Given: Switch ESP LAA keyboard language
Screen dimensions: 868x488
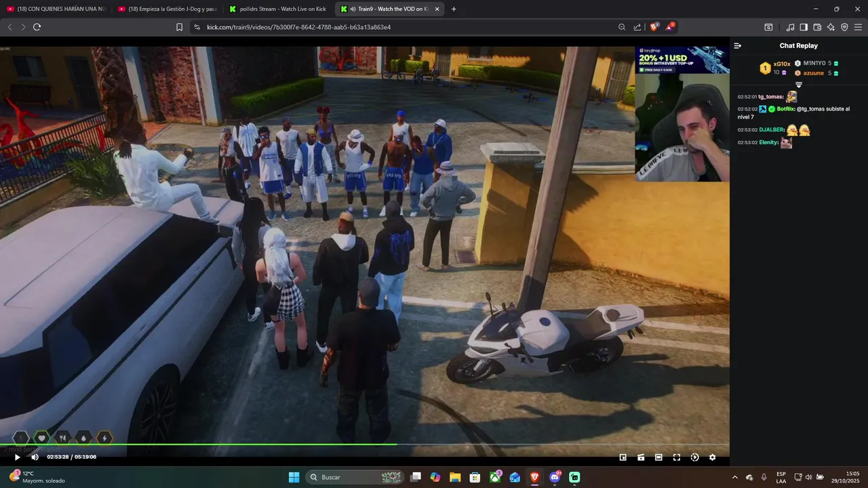Looking at the screenshot, I should tap(781, 477).
